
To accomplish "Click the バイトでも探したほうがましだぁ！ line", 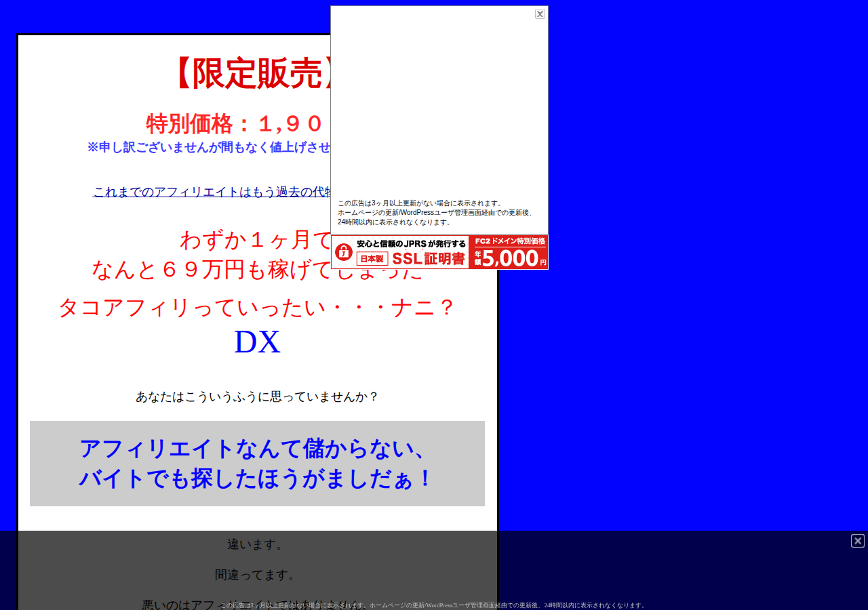I will point(256,479).
